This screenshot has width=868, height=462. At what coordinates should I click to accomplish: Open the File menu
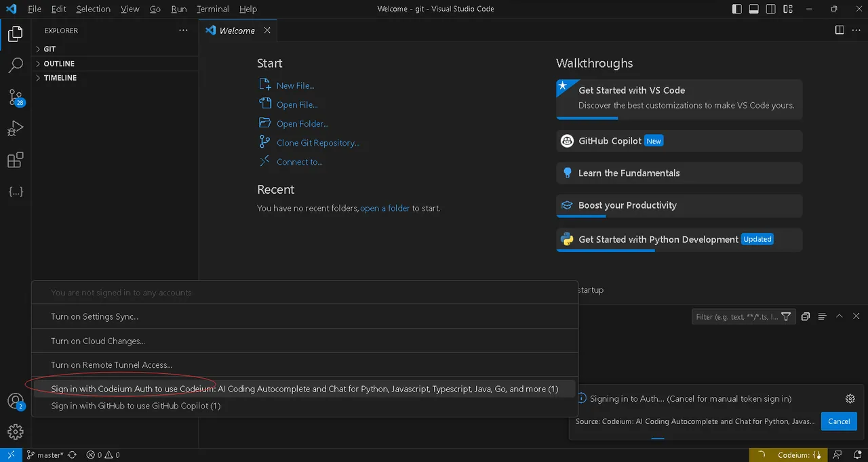[34, 9]
